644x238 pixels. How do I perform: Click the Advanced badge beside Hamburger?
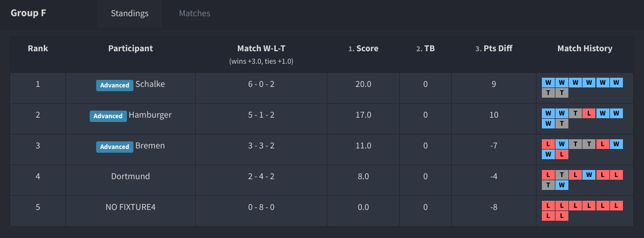coord(108,116)
